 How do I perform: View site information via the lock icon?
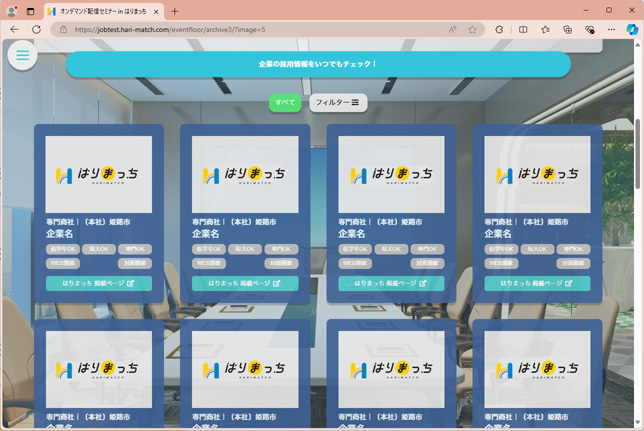tap(63, 30)
